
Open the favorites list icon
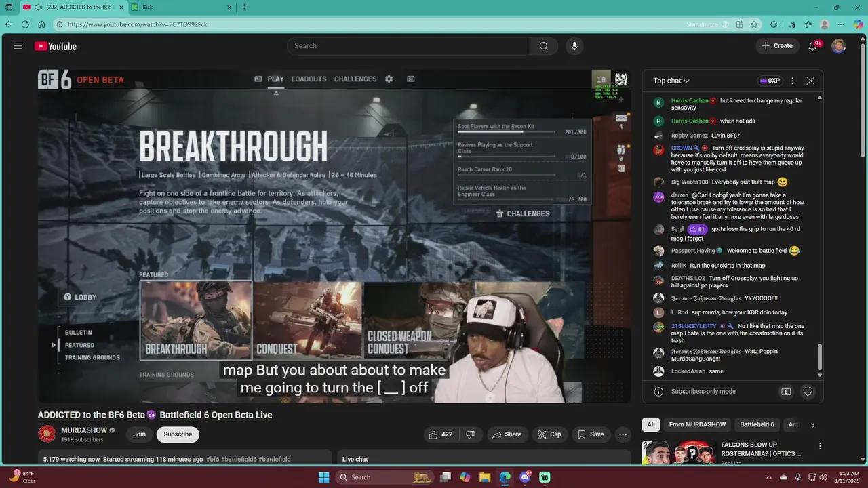(808, 24)
